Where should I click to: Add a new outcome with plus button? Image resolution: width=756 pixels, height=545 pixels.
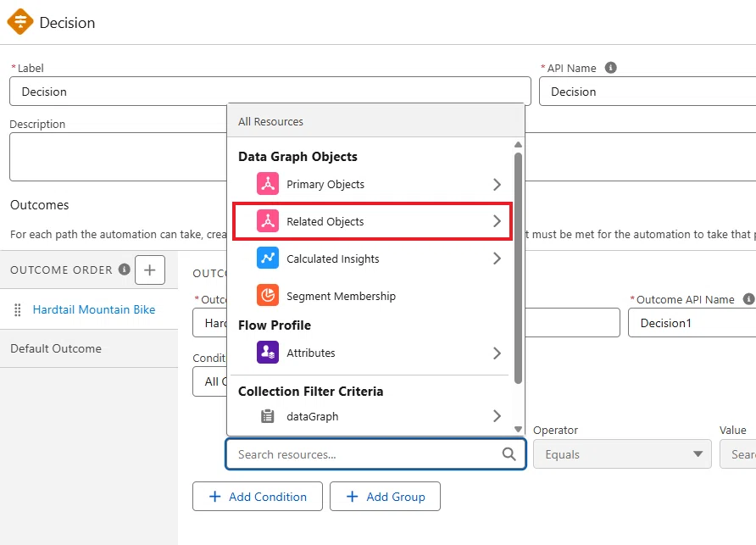(150, 270)
